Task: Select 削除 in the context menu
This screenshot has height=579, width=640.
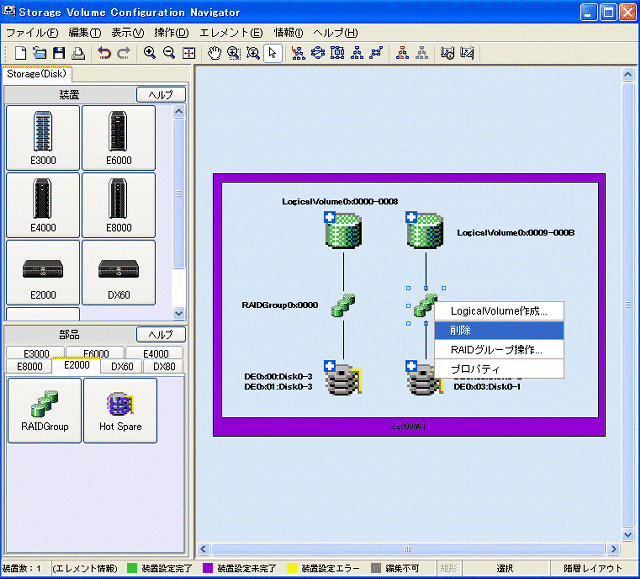Action: 461,330
